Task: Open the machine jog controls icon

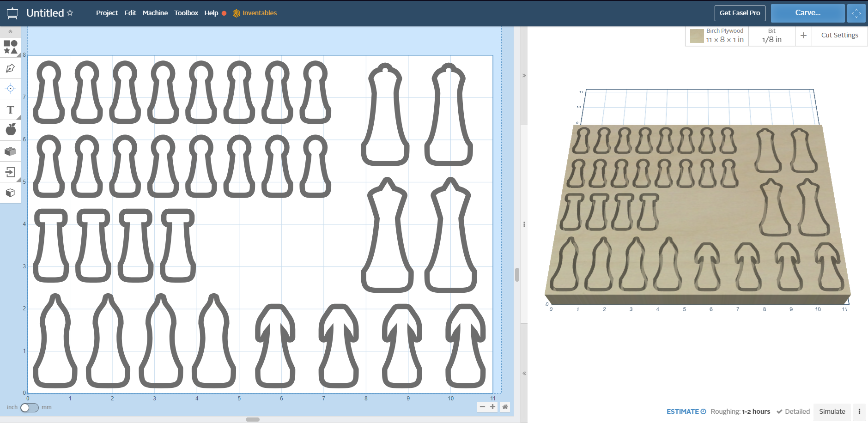Action: 856,13
